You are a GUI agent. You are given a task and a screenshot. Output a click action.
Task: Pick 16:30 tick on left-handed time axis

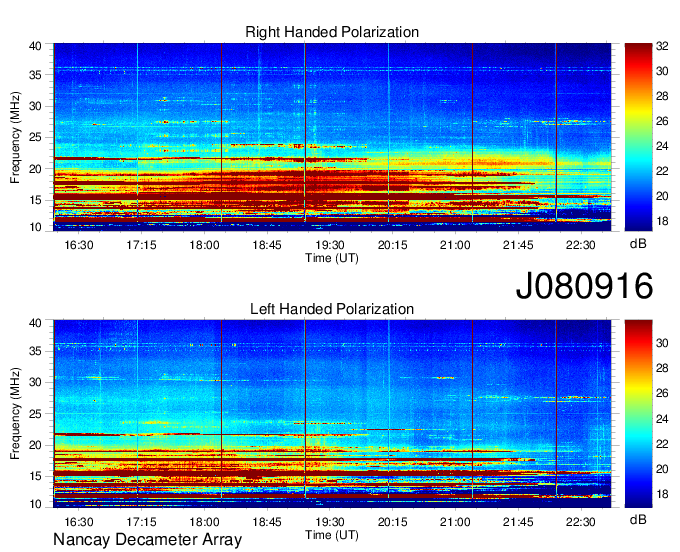point(79,522)
